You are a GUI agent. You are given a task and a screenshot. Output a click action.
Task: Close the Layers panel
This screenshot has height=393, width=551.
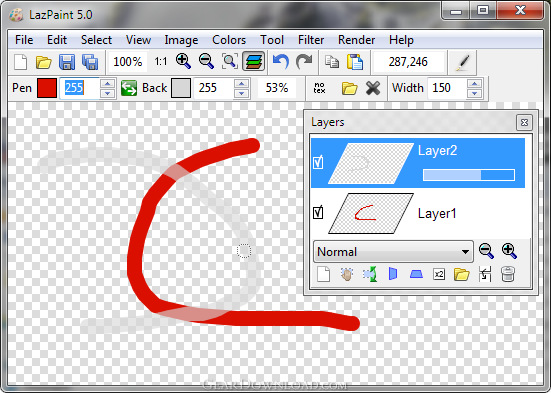click(524, 122)
